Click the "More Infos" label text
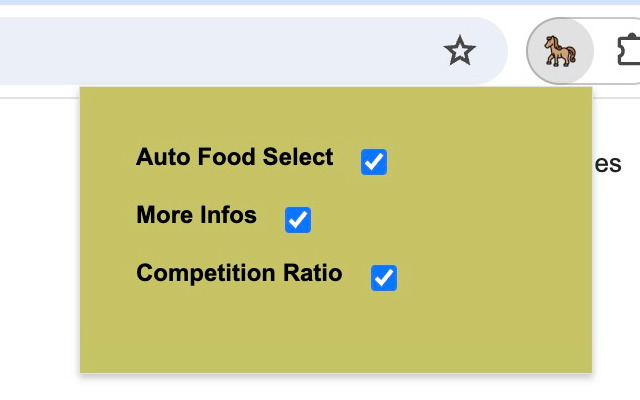 pyautogui.click(x=196, y=215)
